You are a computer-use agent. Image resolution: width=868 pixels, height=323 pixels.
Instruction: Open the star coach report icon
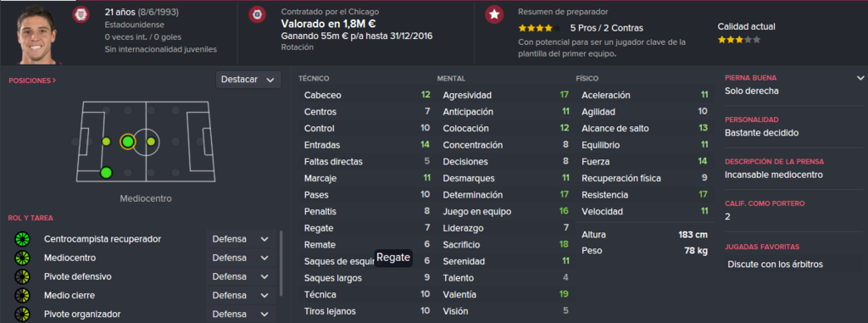tap(494, 14)
